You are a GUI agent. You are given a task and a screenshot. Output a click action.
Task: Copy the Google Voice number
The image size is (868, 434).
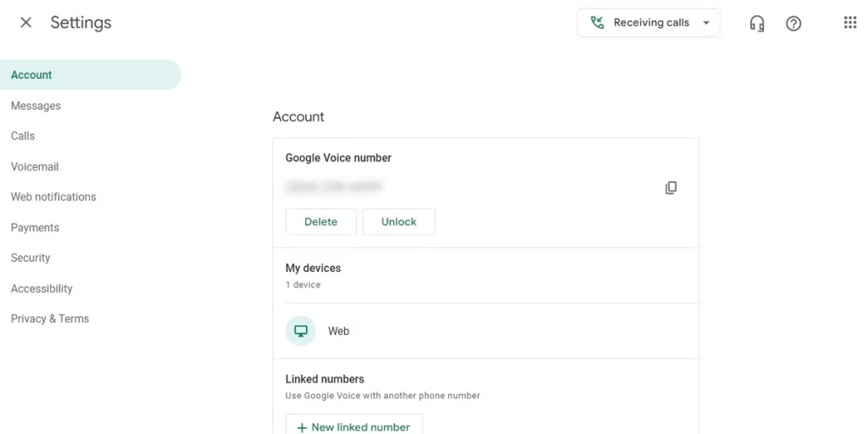click(x=670, y=187)
